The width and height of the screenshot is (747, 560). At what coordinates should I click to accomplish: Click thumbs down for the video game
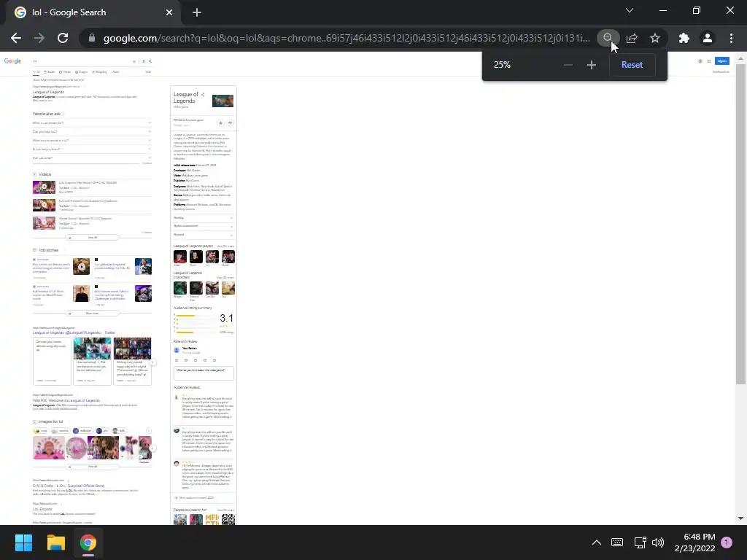click(230, 122)
